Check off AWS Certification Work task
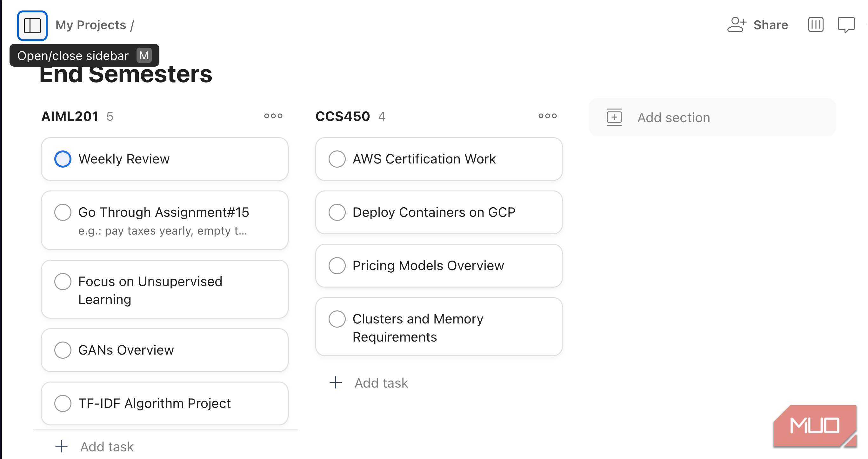 [337, 159]
